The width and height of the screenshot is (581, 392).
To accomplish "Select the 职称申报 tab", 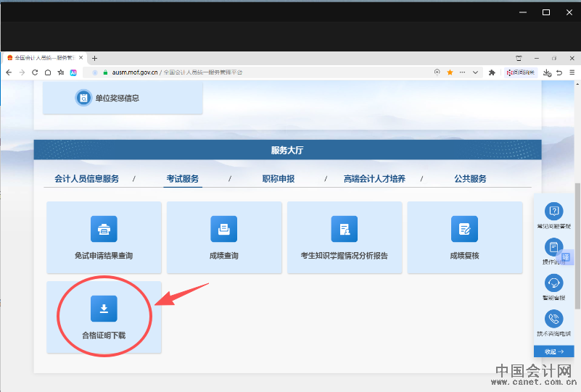I will pos(279,179).
